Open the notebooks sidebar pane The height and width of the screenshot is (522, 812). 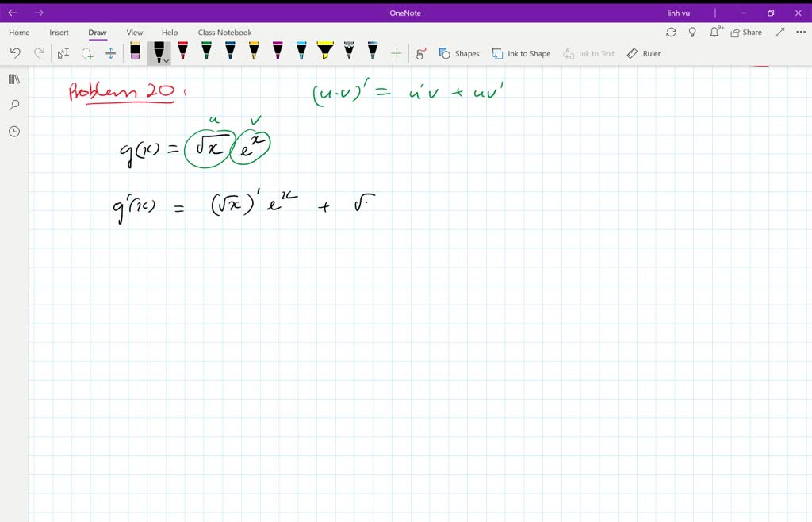click(13, 79)
